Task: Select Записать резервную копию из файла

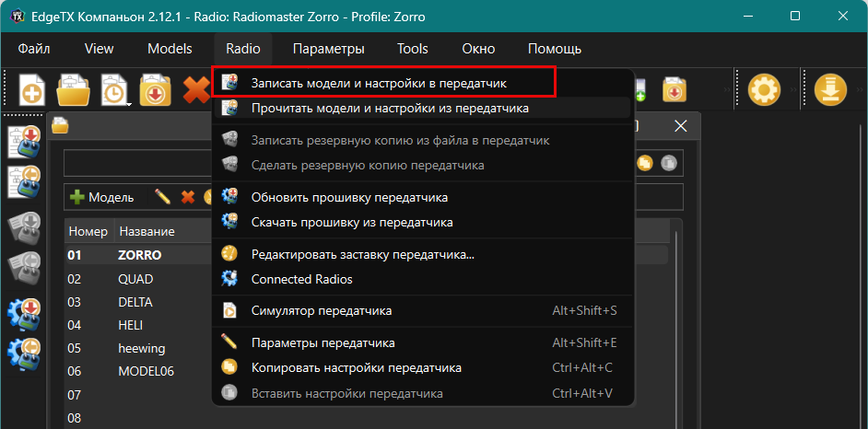Action: pyautogui.click(x=424, y=140)
